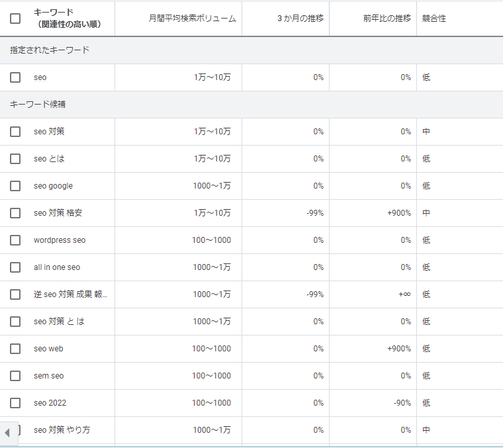
Task: Click the truncated keyword '逆 seo 対策 成果 報…'
Action: click(70, 294)
